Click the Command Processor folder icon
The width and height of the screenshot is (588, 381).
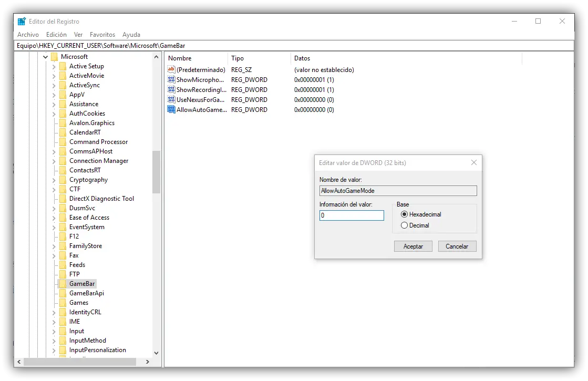(63, 142)
